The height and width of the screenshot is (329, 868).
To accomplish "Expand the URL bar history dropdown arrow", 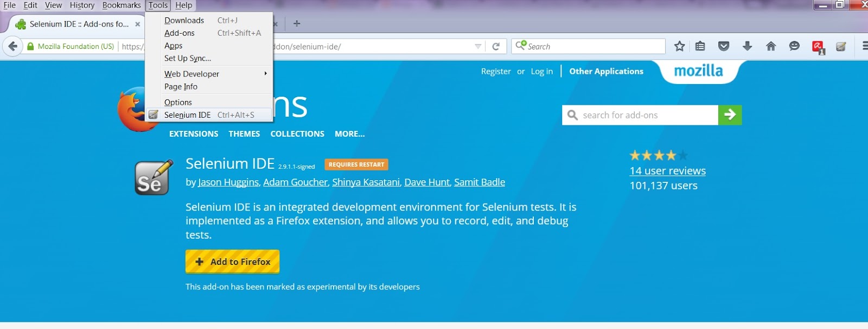I will click(478, 46).
